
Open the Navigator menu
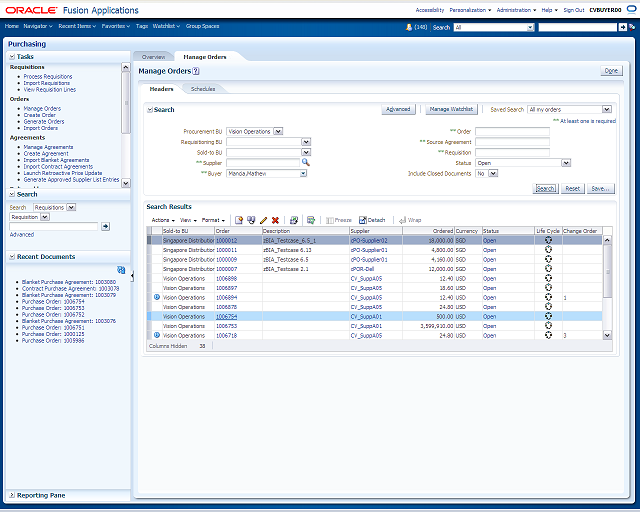(x=38, y=26)
